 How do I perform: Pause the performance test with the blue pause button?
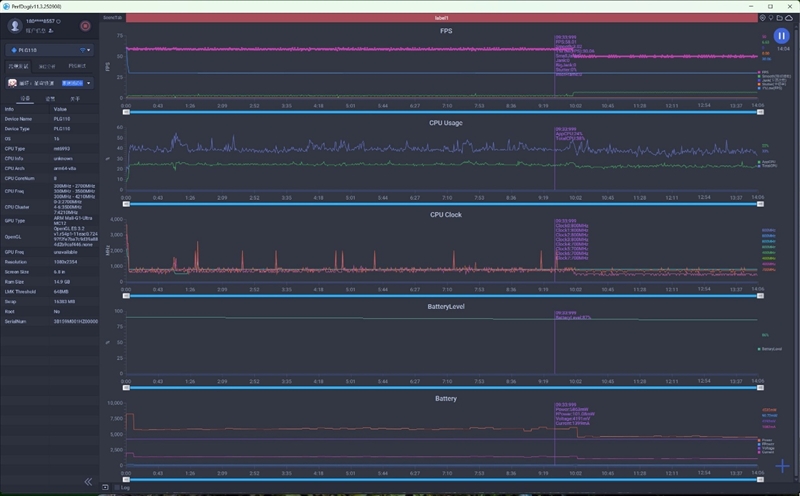pyautogui.click(x=781, y=36)
